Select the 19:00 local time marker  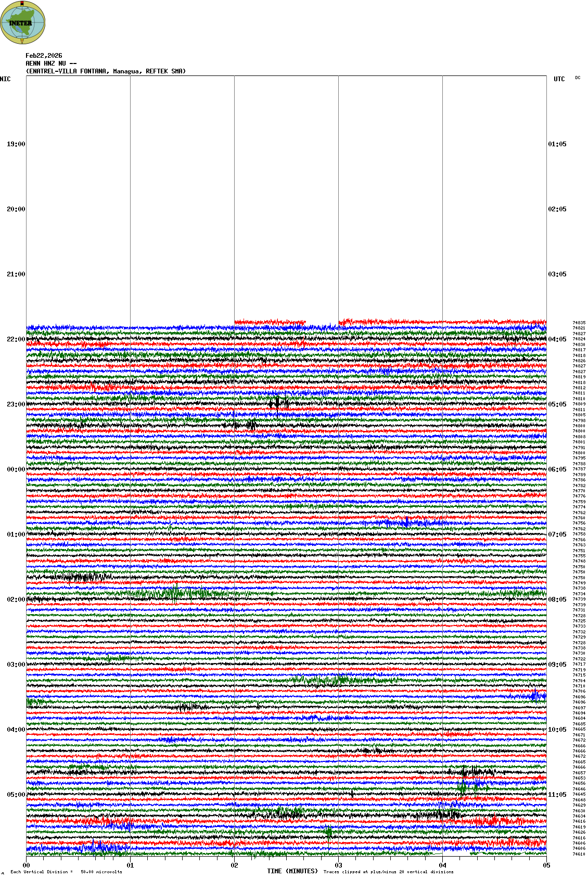click(16, 144)
